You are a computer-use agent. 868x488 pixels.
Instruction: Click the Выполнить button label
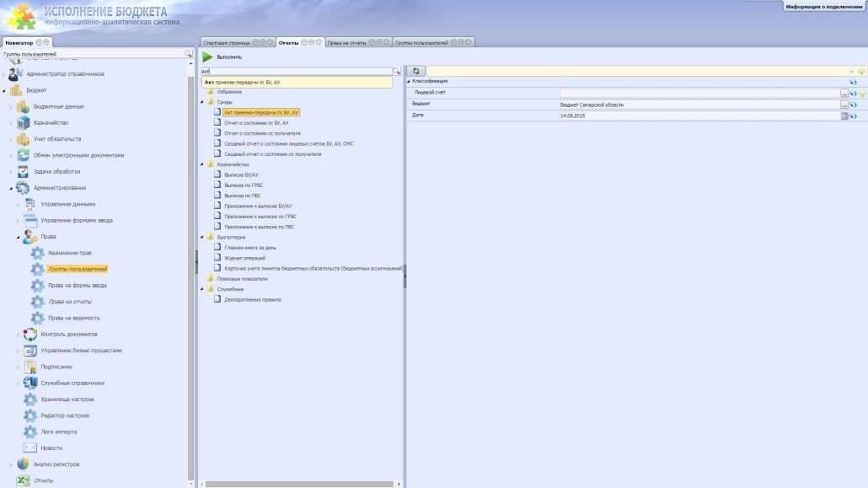pos(229,57)
